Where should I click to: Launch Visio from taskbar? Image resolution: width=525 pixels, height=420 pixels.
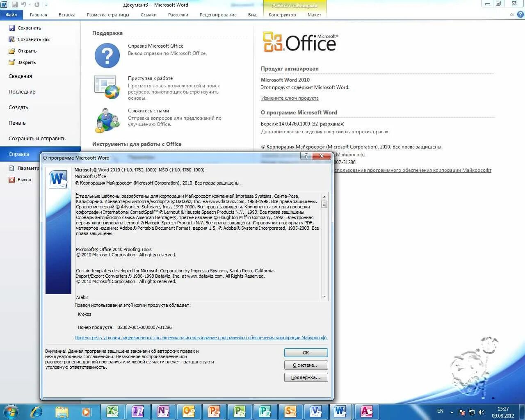tap(315, 411)
